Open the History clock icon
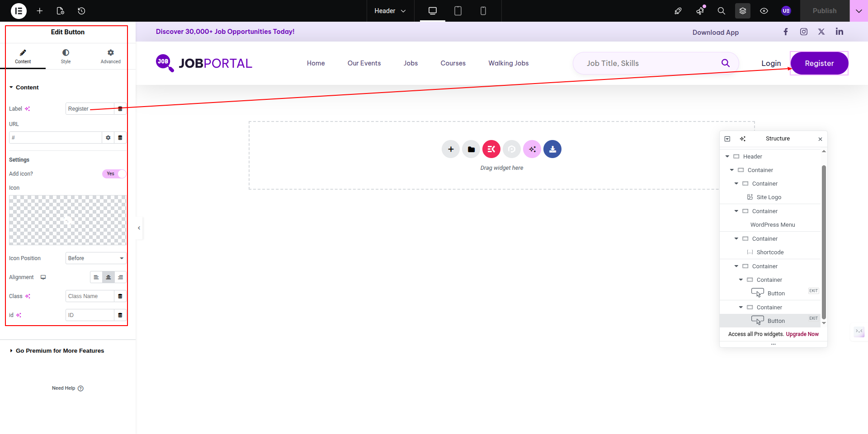 (x=81, y=11)
